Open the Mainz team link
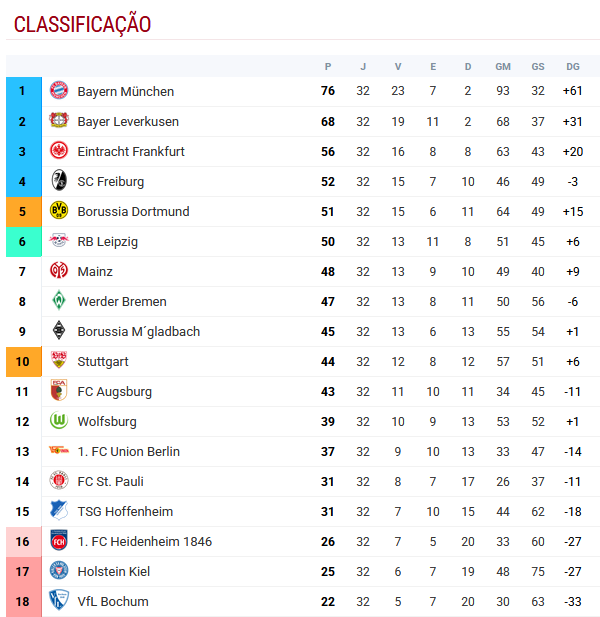The height and width of the screenshot is (617, 600). click(x=95, y=272)
